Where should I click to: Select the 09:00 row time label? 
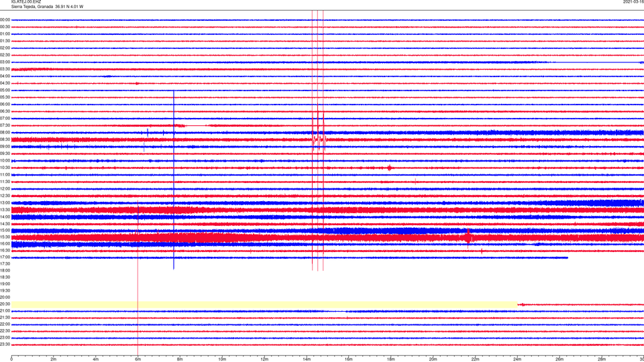pos(5,146)
